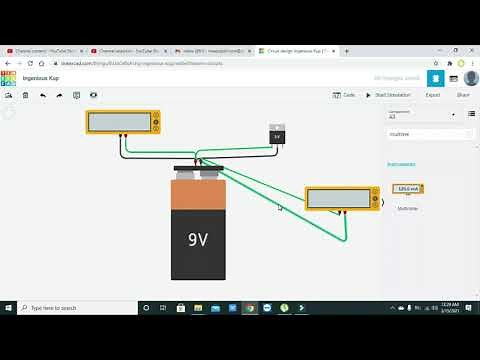Open the Components category dropdown
This screenshot has height=360, width=480.
click(x=422, y=115)
